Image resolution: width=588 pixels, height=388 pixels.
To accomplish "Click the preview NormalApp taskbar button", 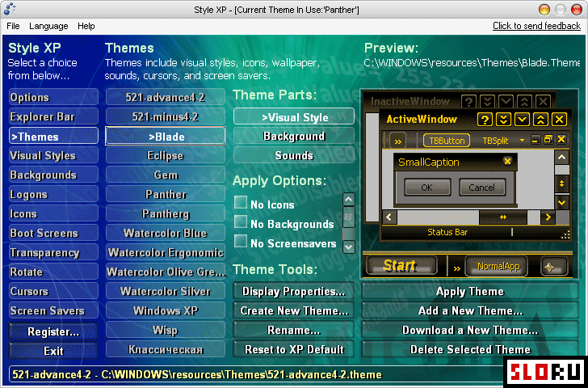I will (496, 267).
